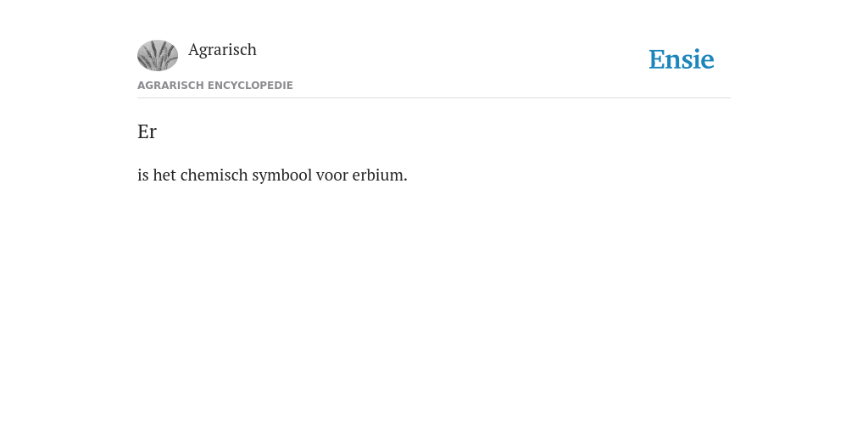Click the letter r in Er heading
868x434 pixels.
coord(153,134)
